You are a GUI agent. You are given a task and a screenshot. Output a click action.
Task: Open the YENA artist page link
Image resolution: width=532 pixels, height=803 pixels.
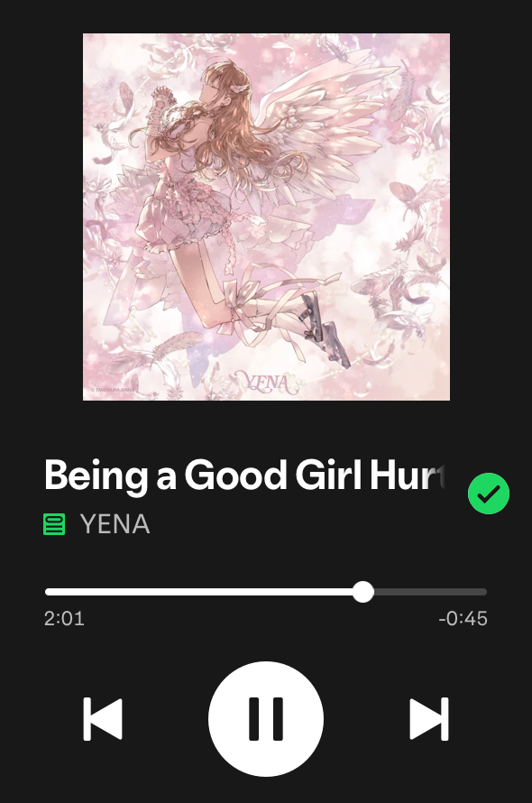[115, 524]
